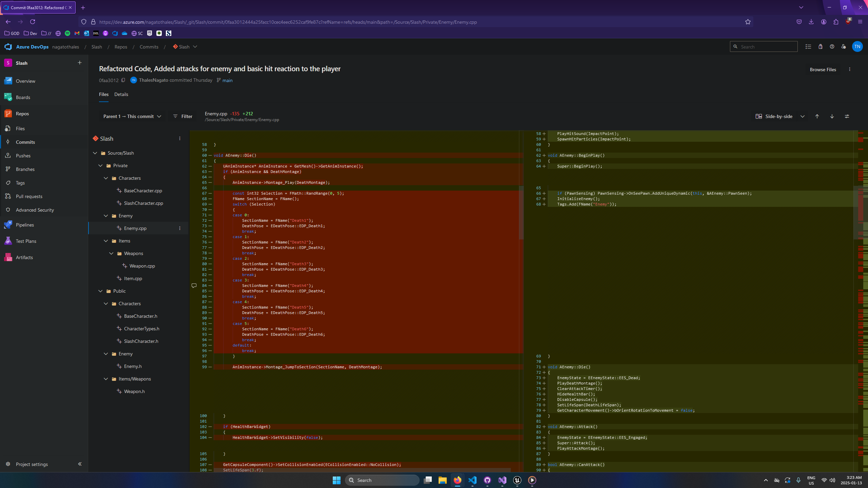Collapse the Private folder in the file tree
Viewport: 868px width, 488px height.
100,165
